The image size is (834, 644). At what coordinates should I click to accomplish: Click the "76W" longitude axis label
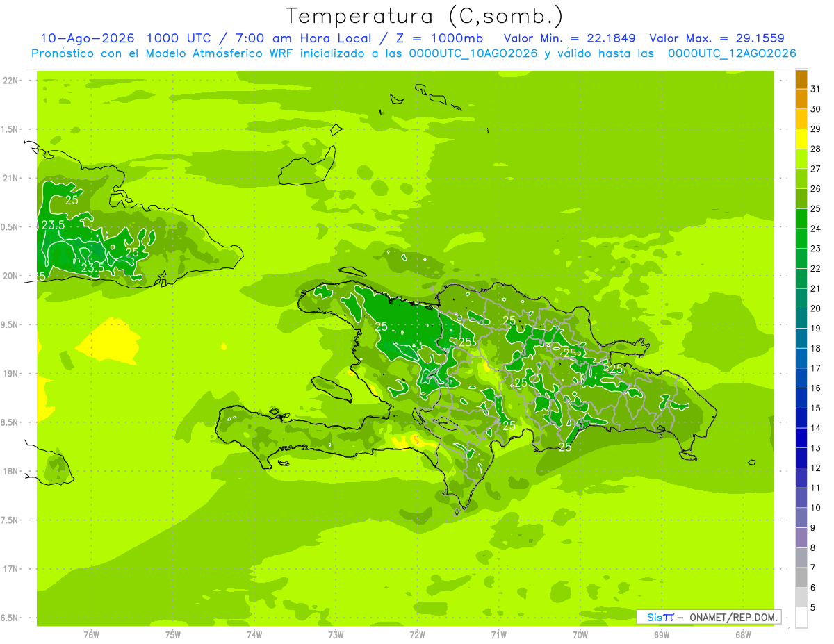pos(91,635)
